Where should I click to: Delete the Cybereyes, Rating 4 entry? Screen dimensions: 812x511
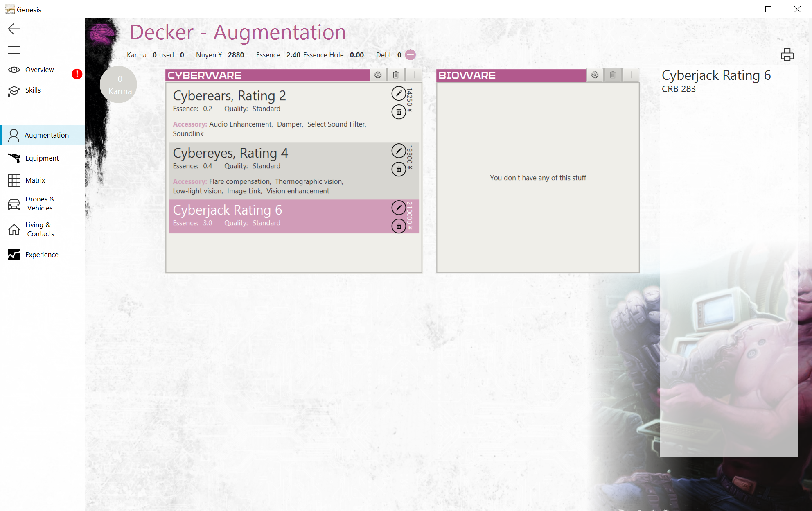click(399, 169)
